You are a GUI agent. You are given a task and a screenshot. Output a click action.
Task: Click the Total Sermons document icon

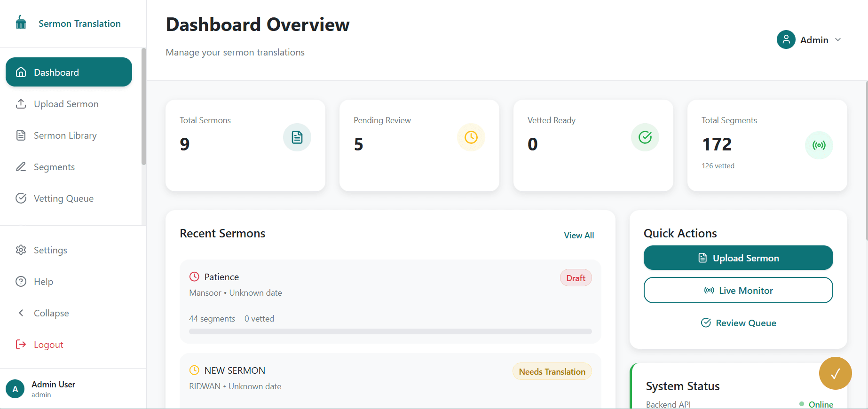click(297, 137)
